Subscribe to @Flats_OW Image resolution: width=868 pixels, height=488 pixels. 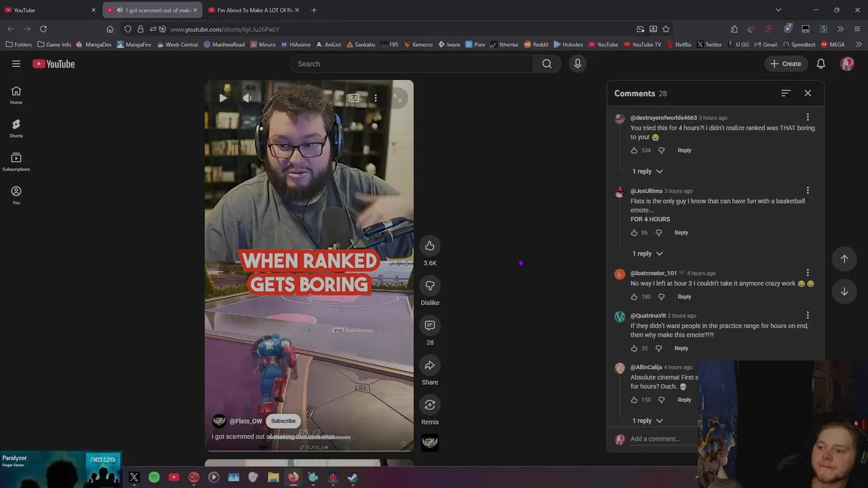click(283, 421)
